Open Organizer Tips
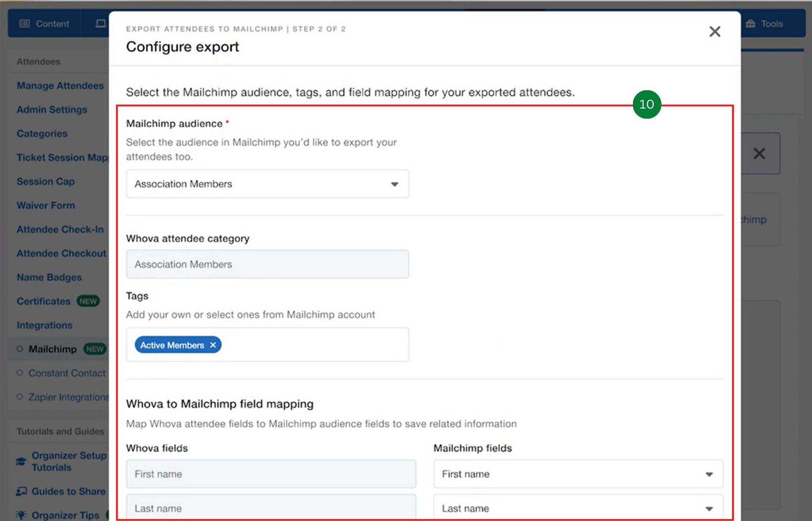Image resolution: width=812 pixels, height=521 pixels. 66,515
